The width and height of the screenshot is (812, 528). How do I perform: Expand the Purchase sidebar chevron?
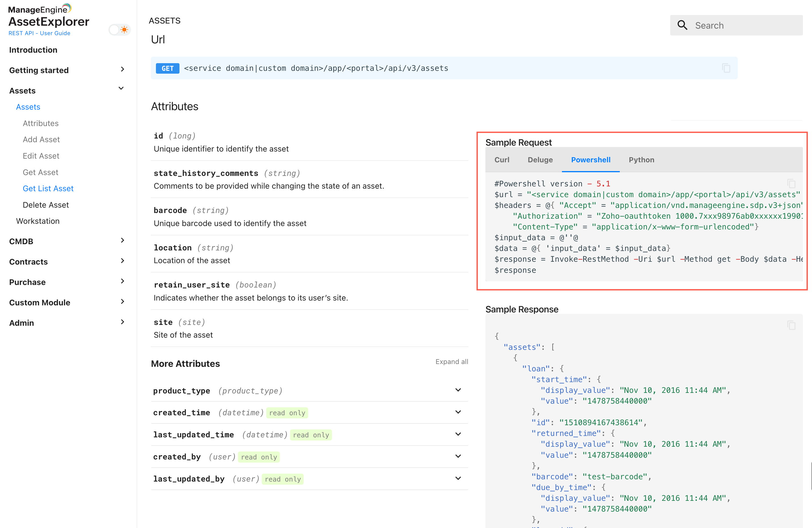click(122, 282)
